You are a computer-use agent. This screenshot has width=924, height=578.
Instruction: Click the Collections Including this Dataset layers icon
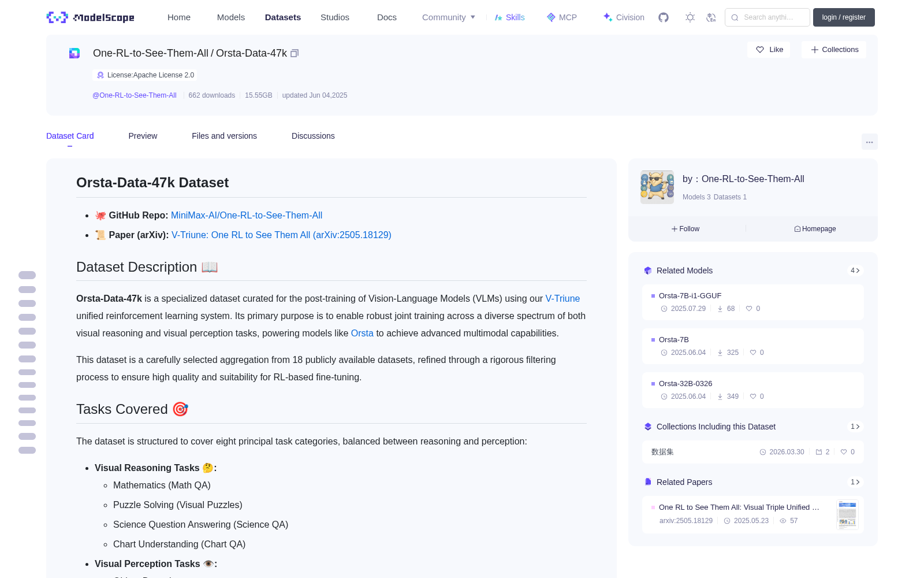(648, 427)
